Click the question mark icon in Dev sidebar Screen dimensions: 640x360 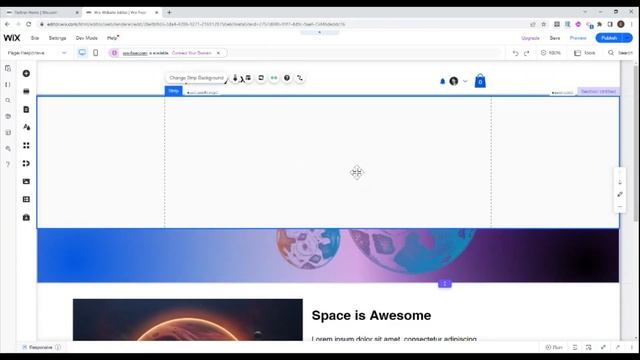click(x=8, y=164)
